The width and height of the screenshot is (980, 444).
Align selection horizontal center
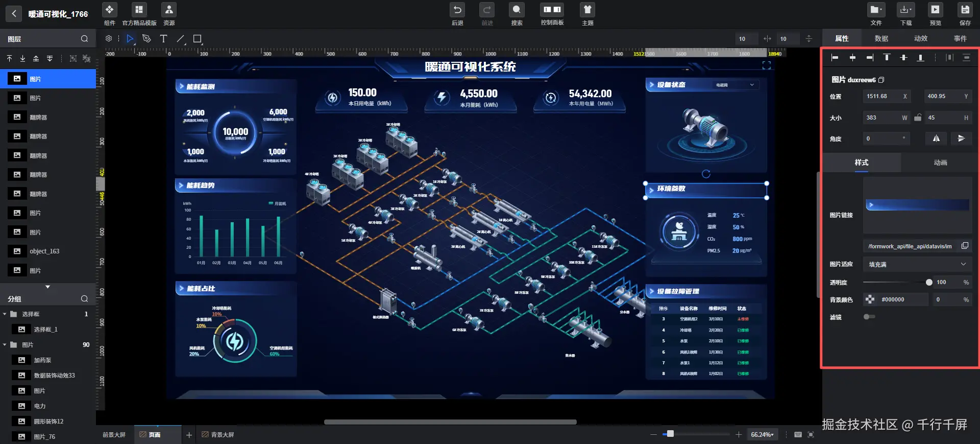(852, 58)
